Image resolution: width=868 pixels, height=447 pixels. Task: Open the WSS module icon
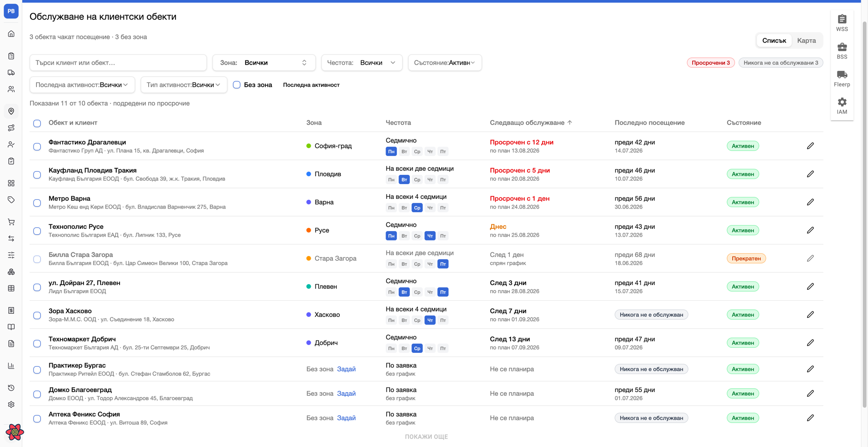point(842,23)
